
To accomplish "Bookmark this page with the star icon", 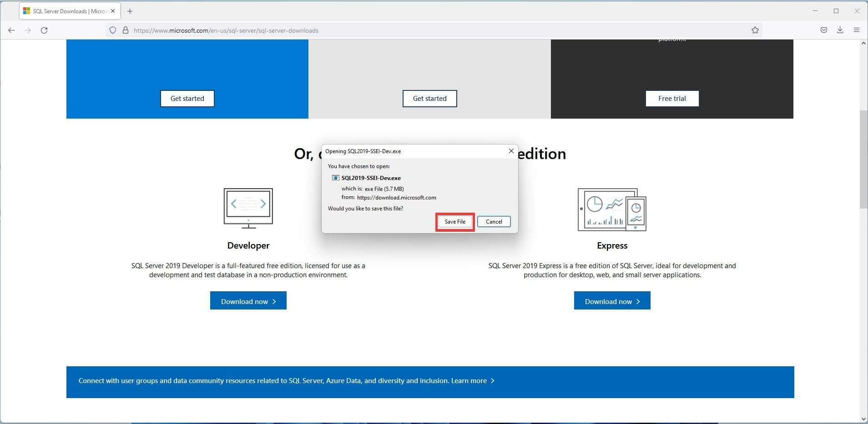I will tap(755, 30).
